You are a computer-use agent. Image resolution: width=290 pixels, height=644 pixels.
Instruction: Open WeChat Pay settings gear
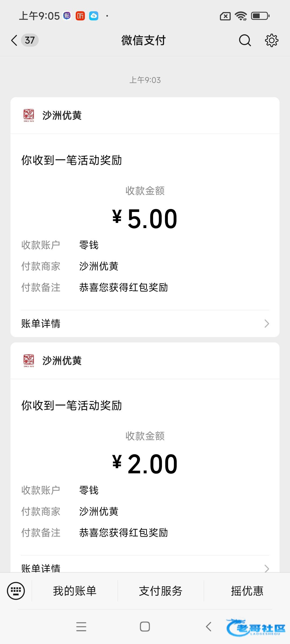[x=271, y=41]
